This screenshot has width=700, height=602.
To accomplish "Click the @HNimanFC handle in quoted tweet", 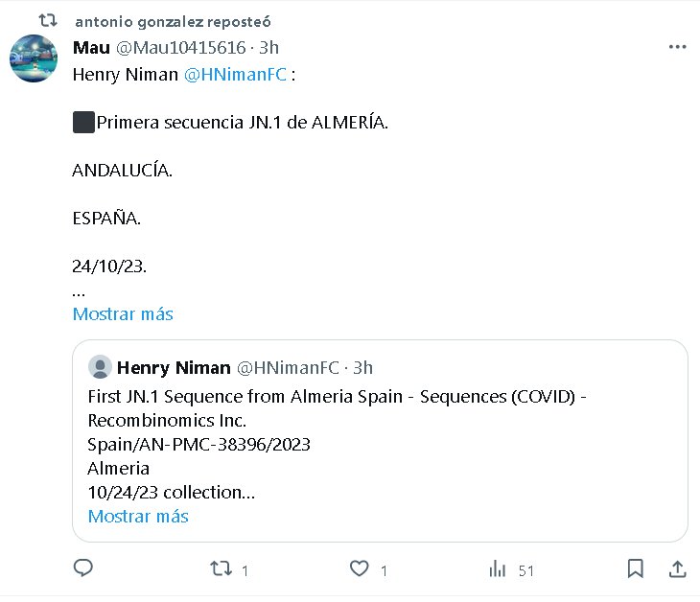I will (288, 367).
